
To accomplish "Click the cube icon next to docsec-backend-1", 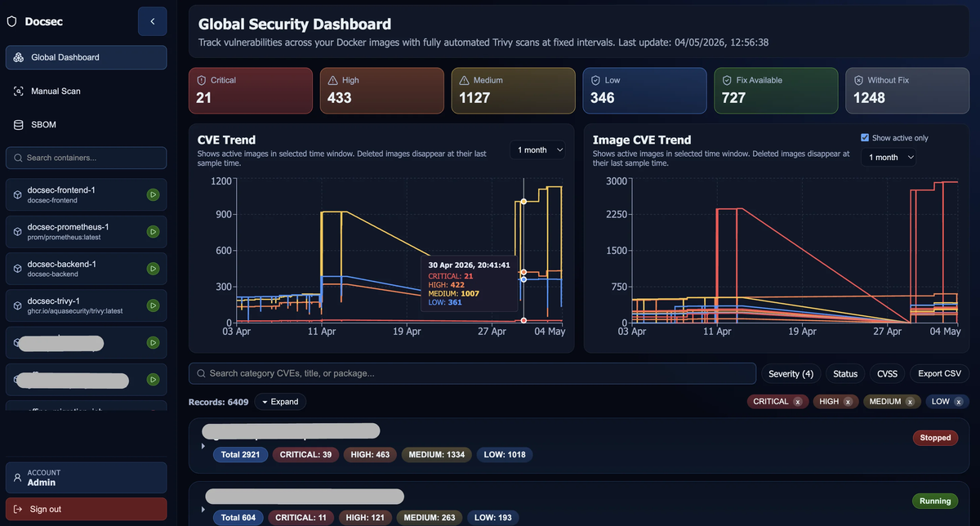I will (17, 269).
